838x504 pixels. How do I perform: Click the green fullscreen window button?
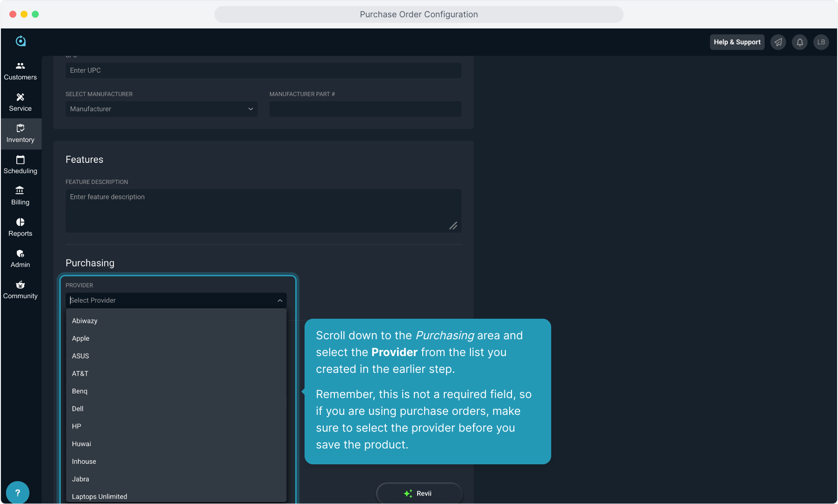(35, 14)
